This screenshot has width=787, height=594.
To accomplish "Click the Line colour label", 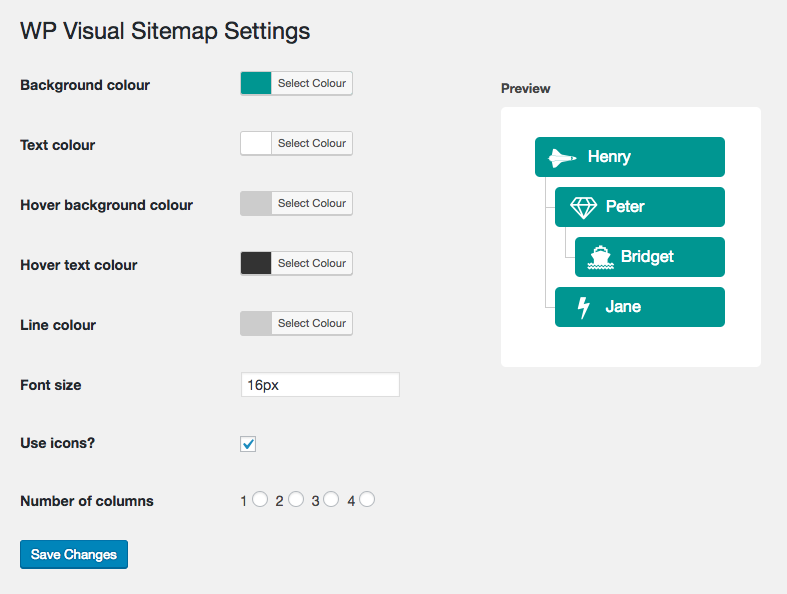I will pos(58,325).
